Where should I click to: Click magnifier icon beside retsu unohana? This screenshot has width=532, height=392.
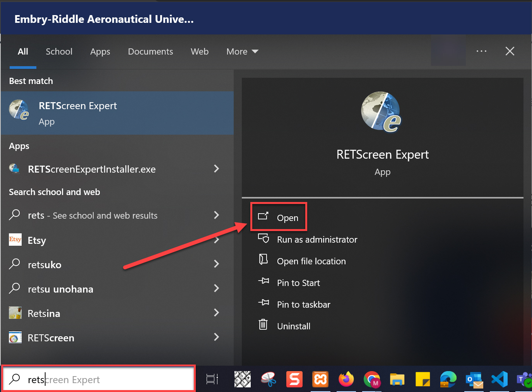(15, 288)
